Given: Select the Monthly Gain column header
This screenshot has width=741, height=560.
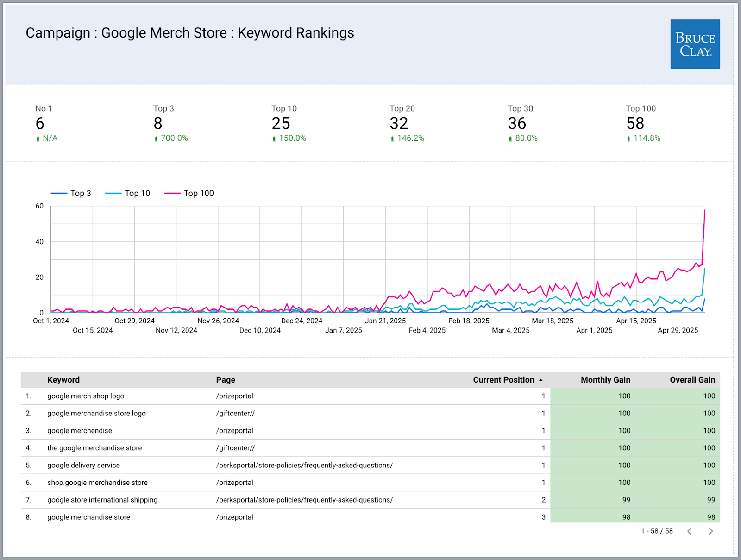Looking at the screenshot, I should click(605, 379).
